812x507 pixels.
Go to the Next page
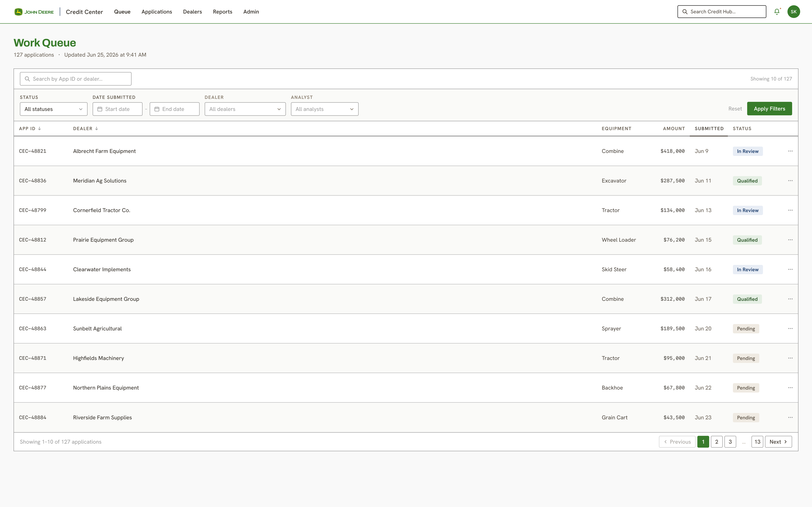(x=778, y=442)
